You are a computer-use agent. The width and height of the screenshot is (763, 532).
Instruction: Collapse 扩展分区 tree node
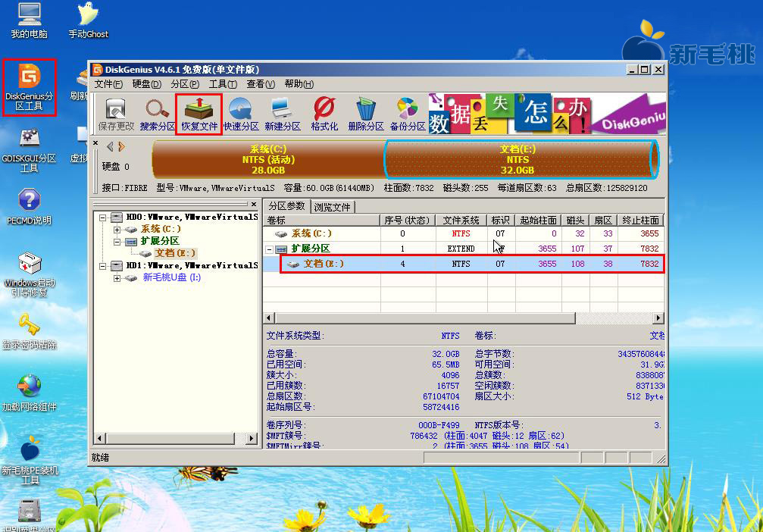[117, 242]
